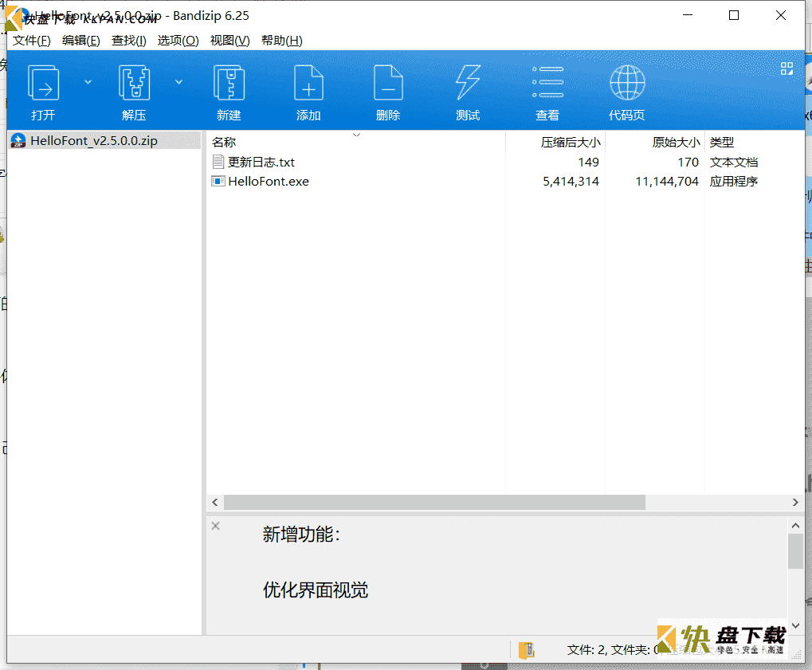Screen dimensions: 812x670
Task: Open the 查找(I) menu
Action: coord(129,41)
